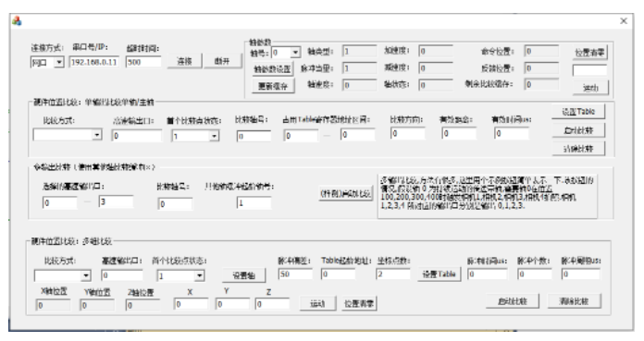This screenshot has height=341, width=644.
Task: Open multi-axis 比较方式 compare mode dropdown
Action: tap(62, 275)
